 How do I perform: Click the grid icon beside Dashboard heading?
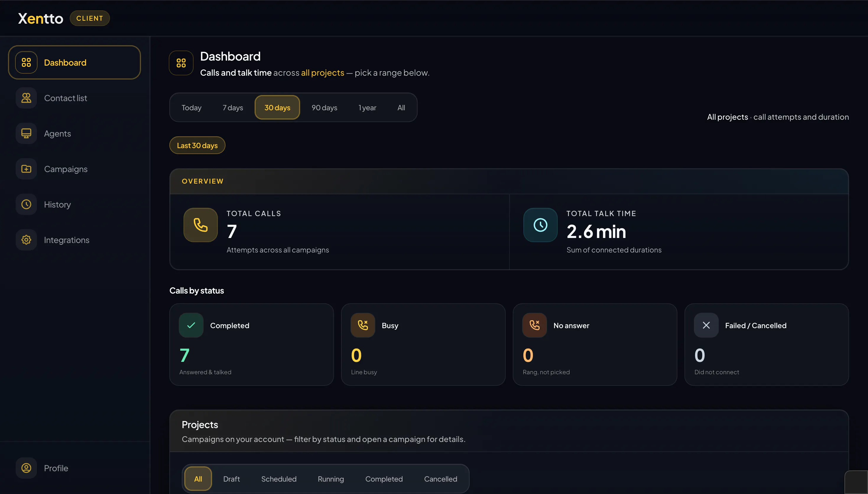pos(181,63)
